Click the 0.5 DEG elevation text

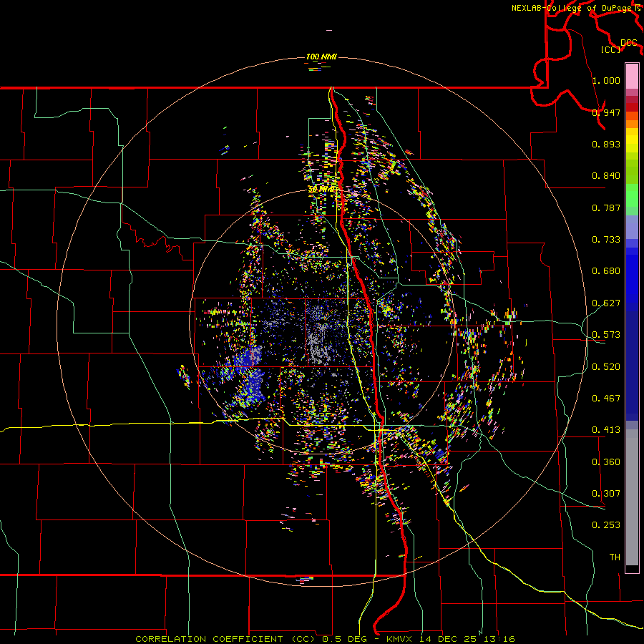346,639
